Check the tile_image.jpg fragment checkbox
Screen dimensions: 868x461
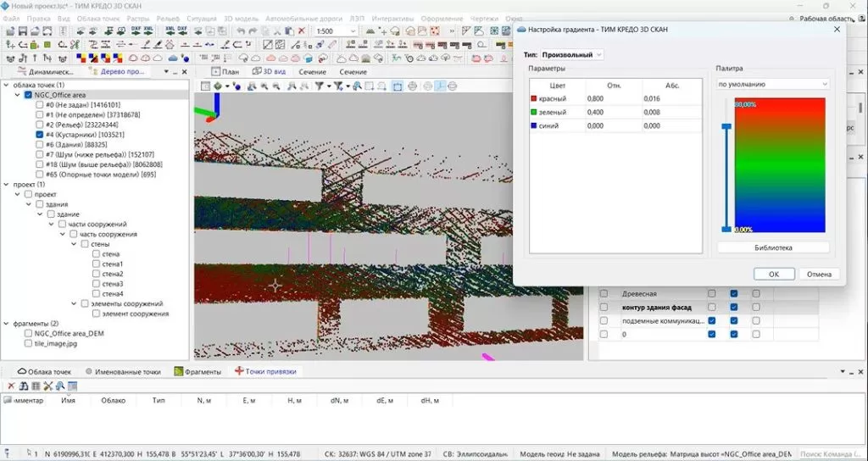[28, 344]
